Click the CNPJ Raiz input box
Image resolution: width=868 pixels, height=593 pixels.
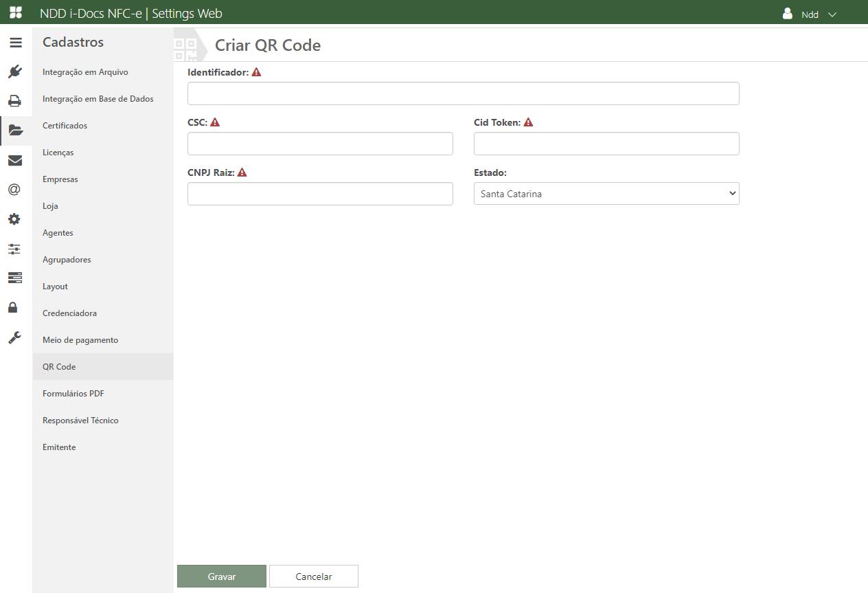point(320,194)
